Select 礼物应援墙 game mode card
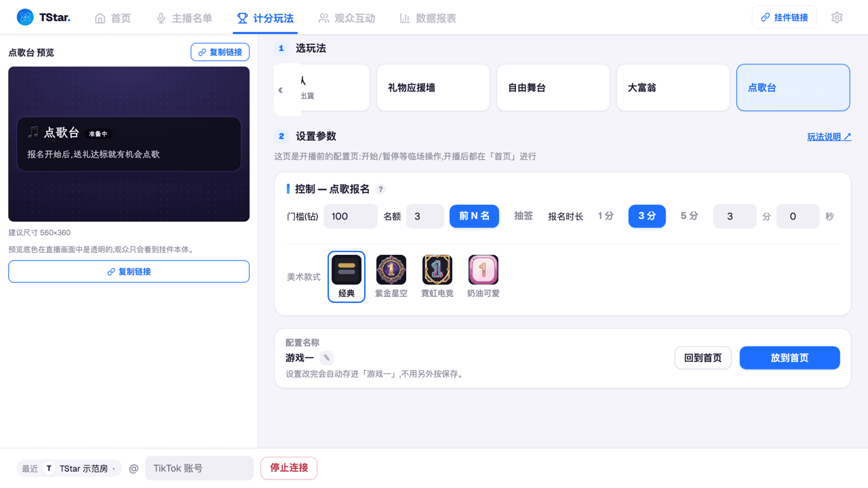Image resolution: width=868 pixels, height=488 pixels. 433,87
